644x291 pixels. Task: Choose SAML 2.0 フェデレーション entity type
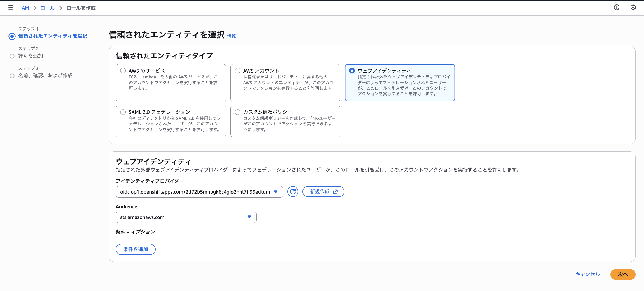123,112
